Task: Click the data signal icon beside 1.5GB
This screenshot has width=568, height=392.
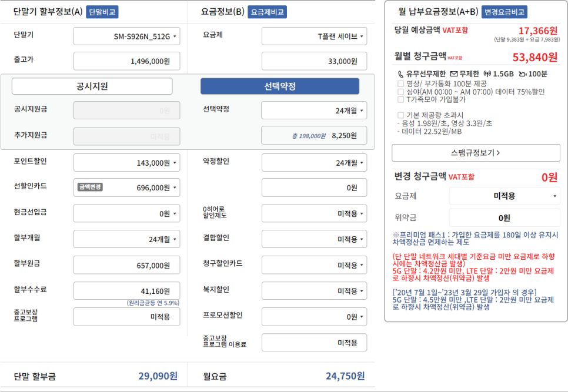Action: pos(487,74)
